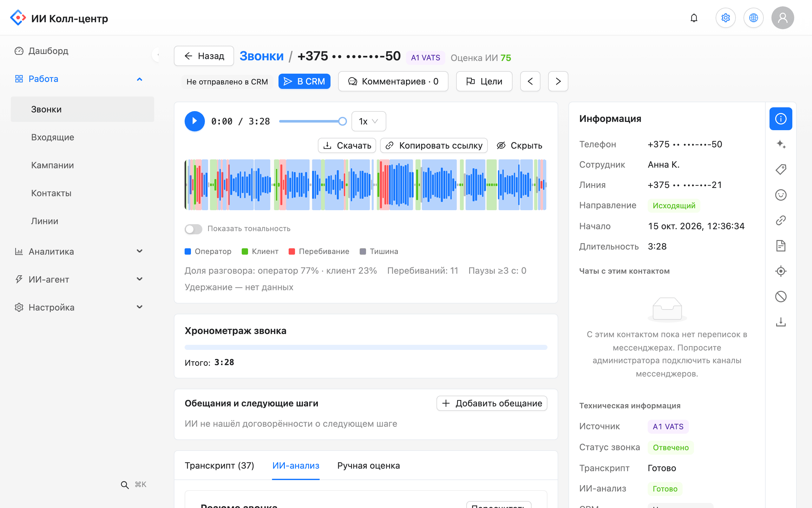Screen dimensions: 812x508
Task: Open the target crosshair panel icon
Action: (781, 271)
